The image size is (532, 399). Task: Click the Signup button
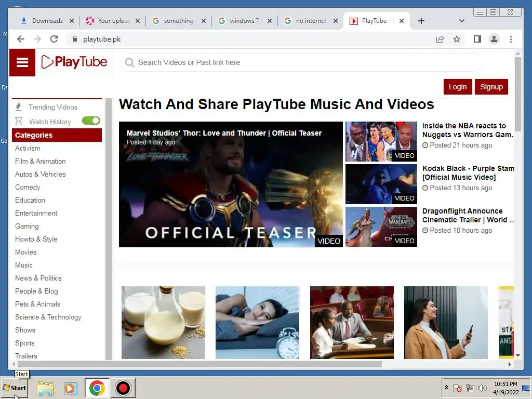pyautogui.click(x=491, y=87)
